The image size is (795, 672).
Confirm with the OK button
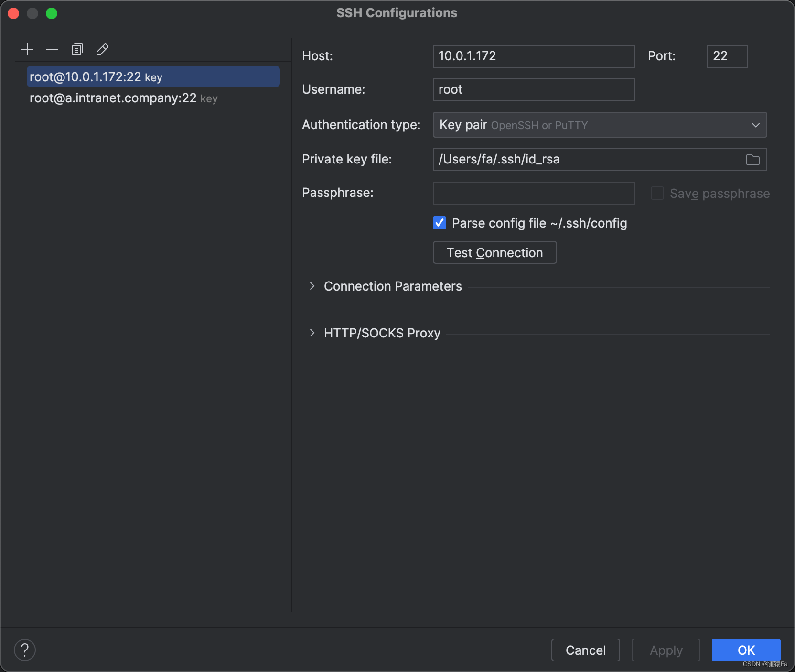tap(746, 650)
